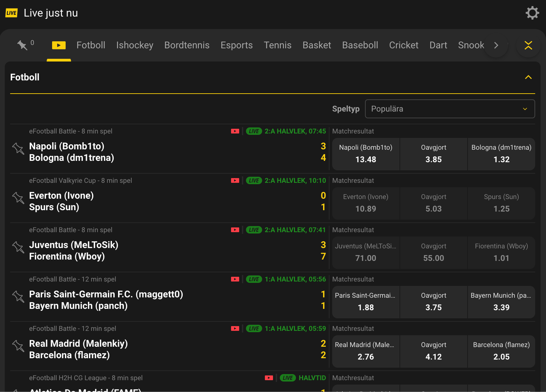Open stream icon for Juventus vs Fiorentina
The image size is (546, 392).
pos(235,230)
